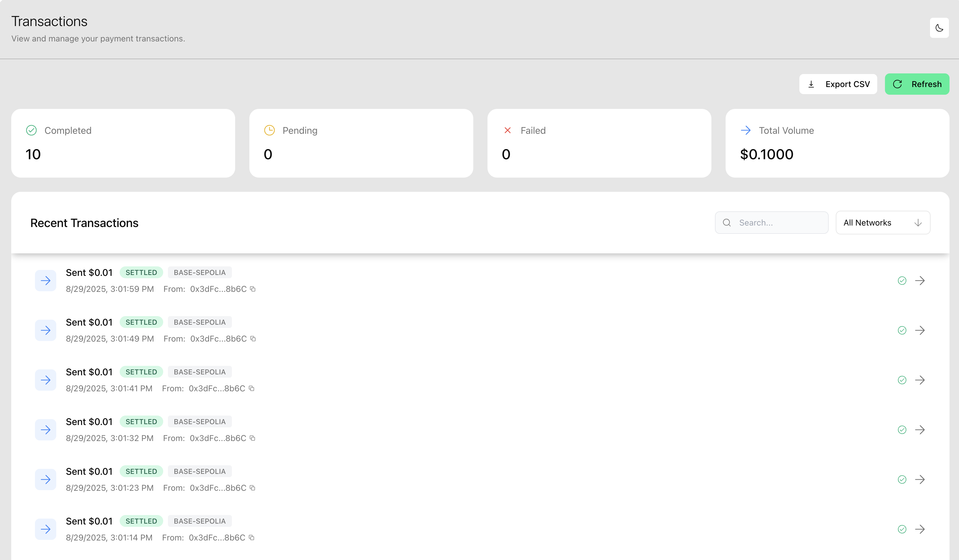Copy the sender address of the 3:01:59 PM transaction

(x=252, y=289)
